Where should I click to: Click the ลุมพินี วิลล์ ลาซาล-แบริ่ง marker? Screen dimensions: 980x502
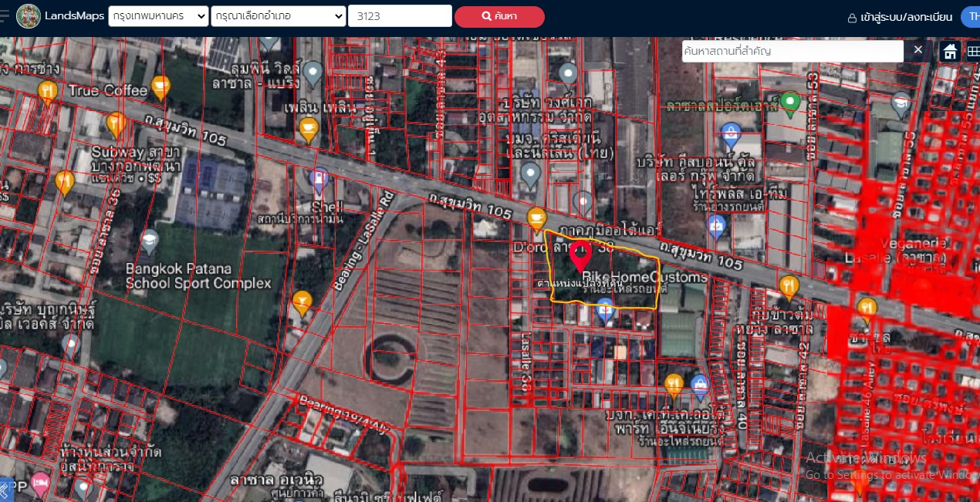point(313,74)
